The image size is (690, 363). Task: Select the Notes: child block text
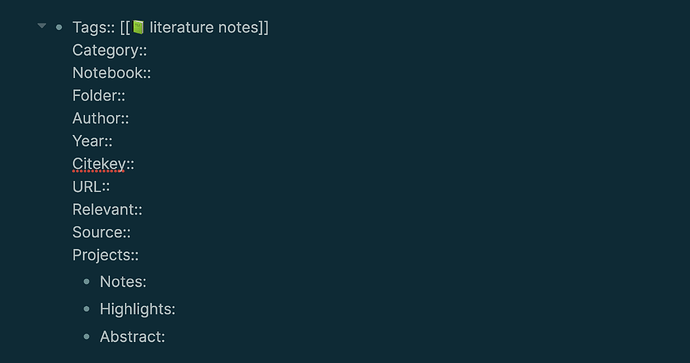pos(123,282)
